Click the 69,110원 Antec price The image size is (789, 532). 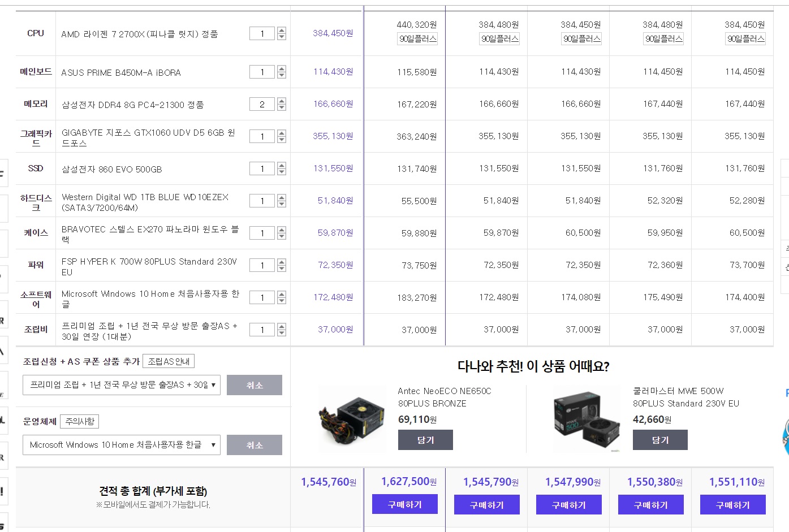[x=417, y=419]
